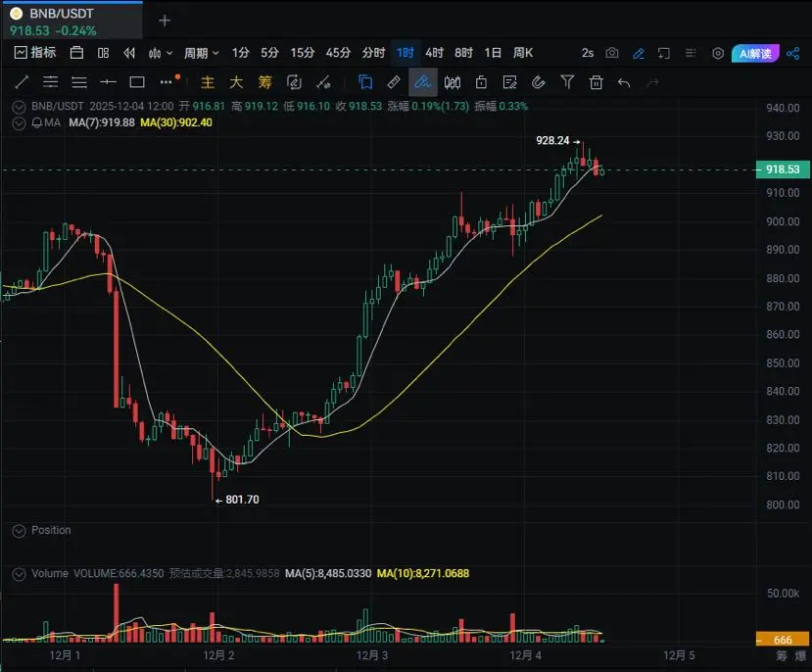Click the add-window icon beside pencil

pyautogui.click(x=664, y=53)
